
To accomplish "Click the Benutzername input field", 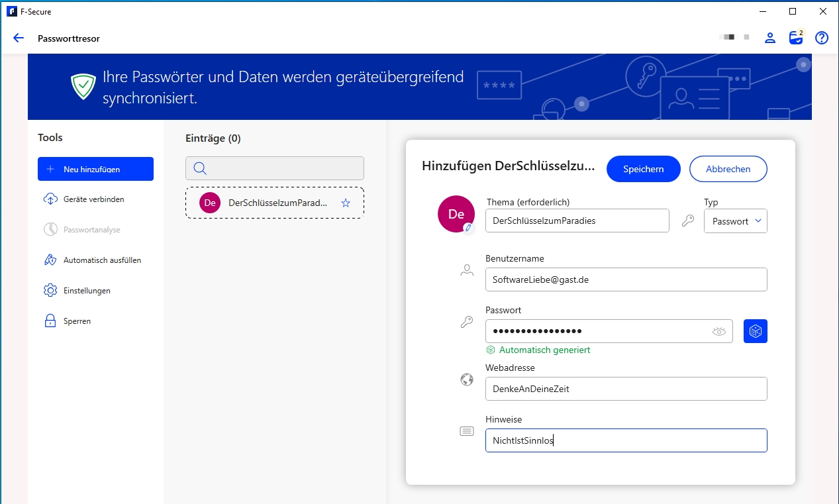I will pyautogui.click(x=626, y=279).
